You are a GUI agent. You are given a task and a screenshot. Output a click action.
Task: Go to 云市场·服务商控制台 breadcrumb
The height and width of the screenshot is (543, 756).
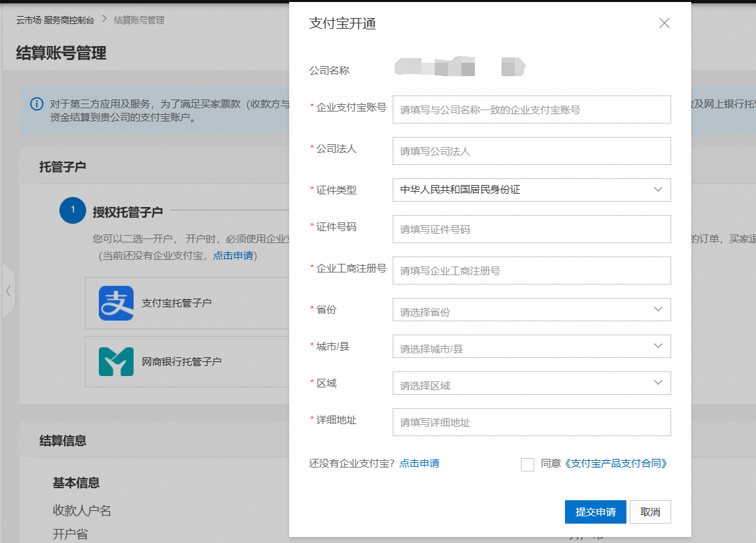[x=55, y=20]
